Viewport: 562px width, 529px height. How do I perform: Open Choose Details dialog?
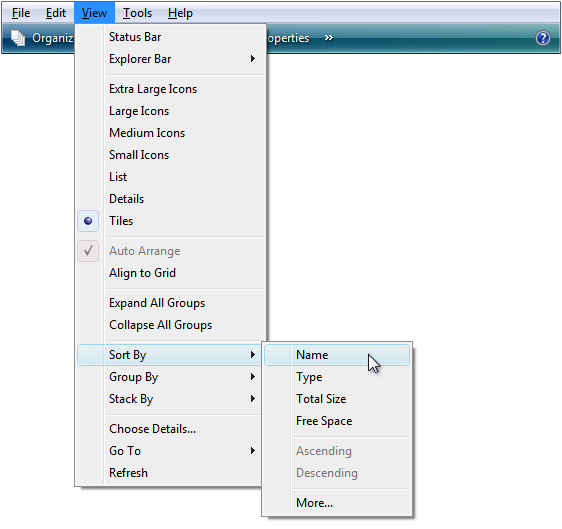169,429
